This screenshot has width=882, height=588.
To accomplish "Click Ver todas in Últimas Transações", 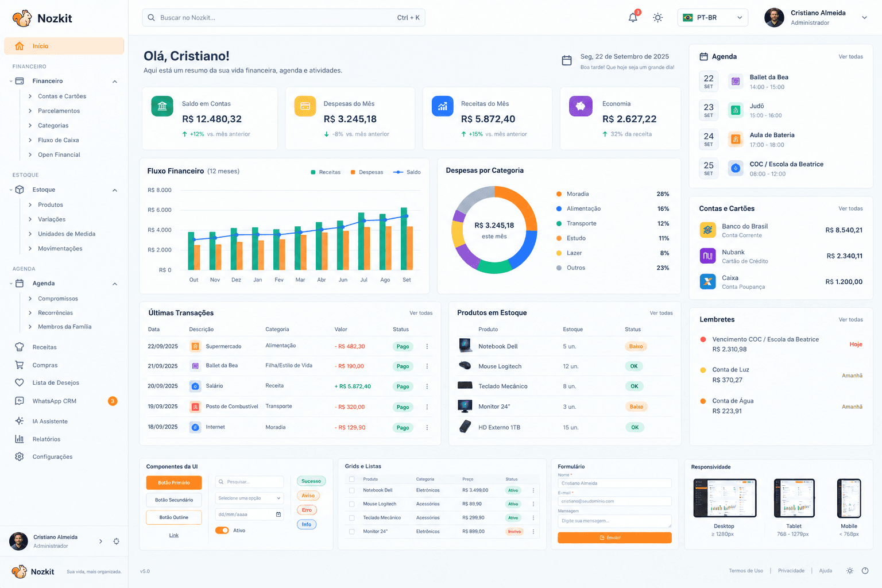I will pos(421,313).
